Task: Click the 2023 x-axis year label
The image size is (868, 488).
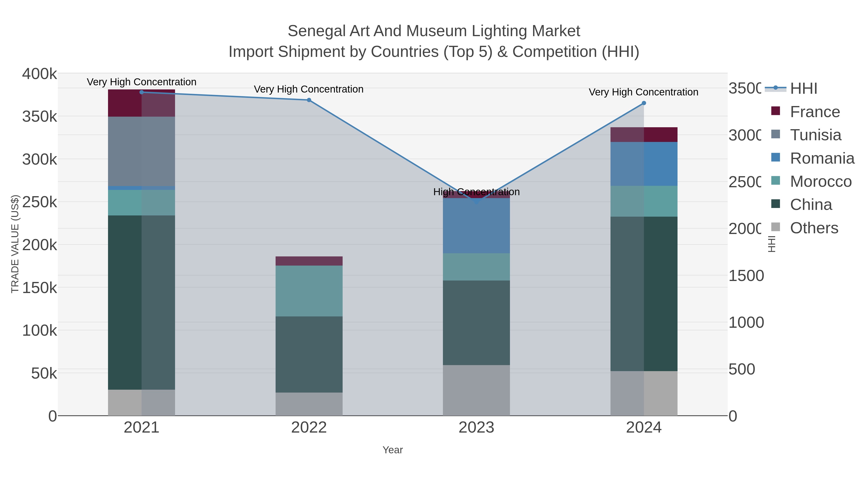Action: tap(476, 428)
